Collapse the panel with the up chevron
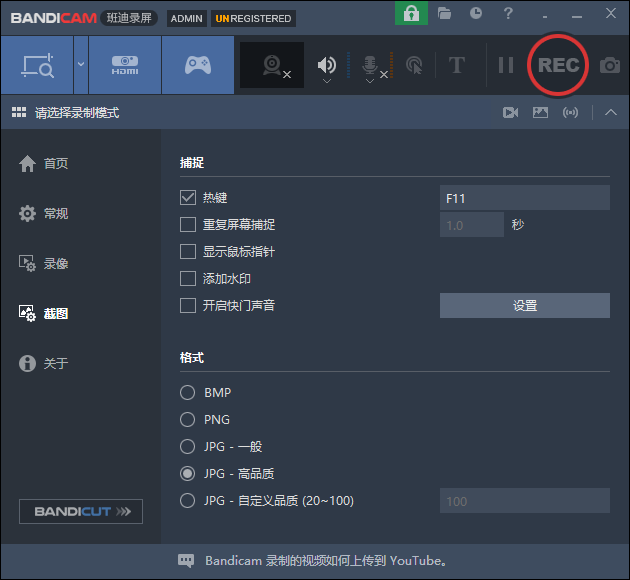This screenshot has height=580, width=630. tap(611, 112)
